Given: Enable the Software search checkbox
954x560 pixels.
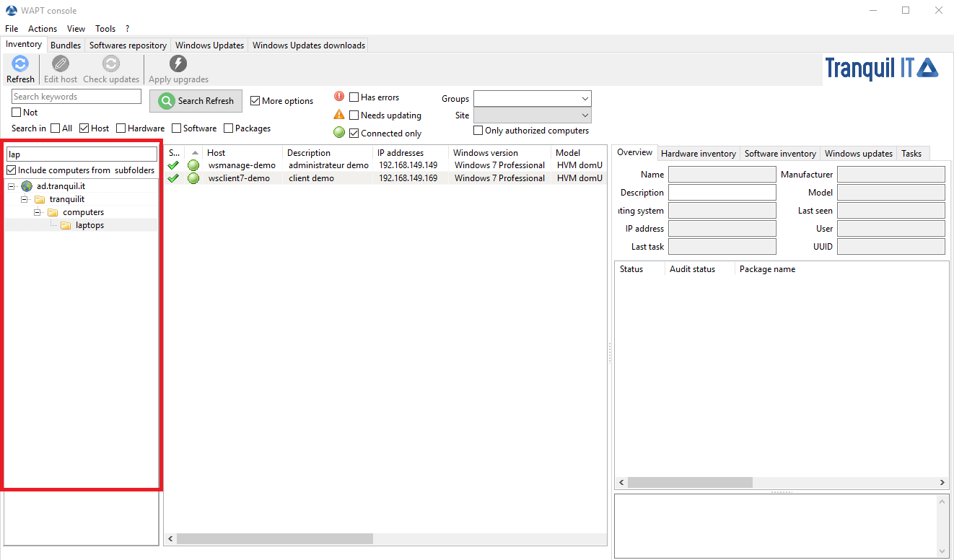Looking at the screenshot, I should pos(177,128).
